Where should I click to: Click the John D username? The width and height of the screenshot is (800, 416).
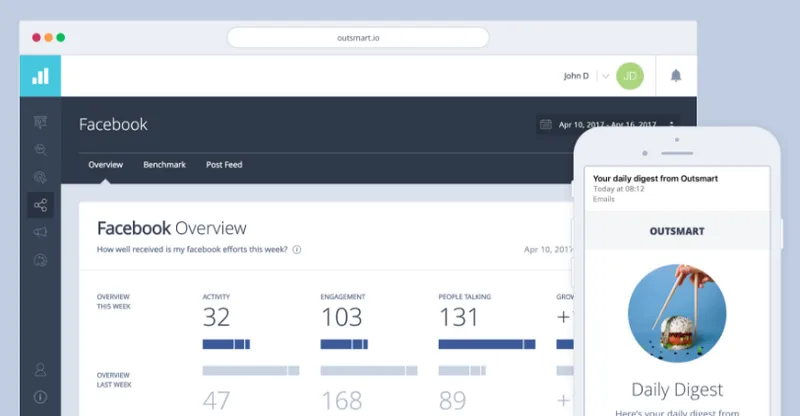click(576, 76)
